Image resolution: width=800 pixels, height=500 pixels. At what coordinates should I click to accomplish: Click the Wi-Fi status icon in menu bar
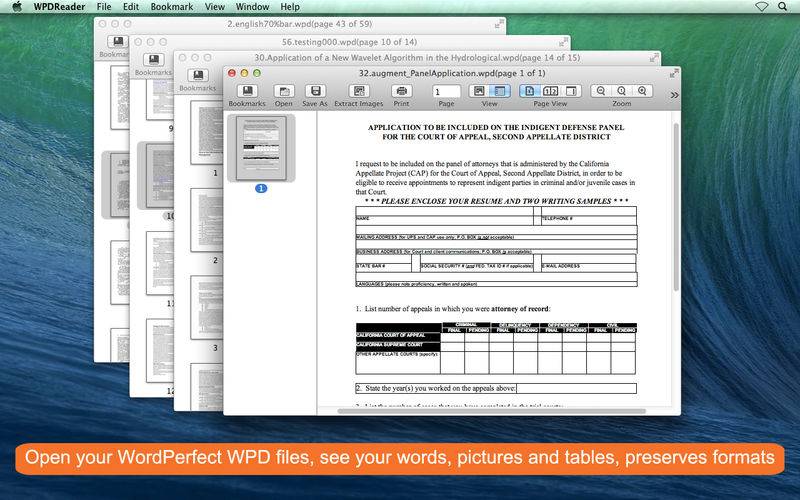761,7
